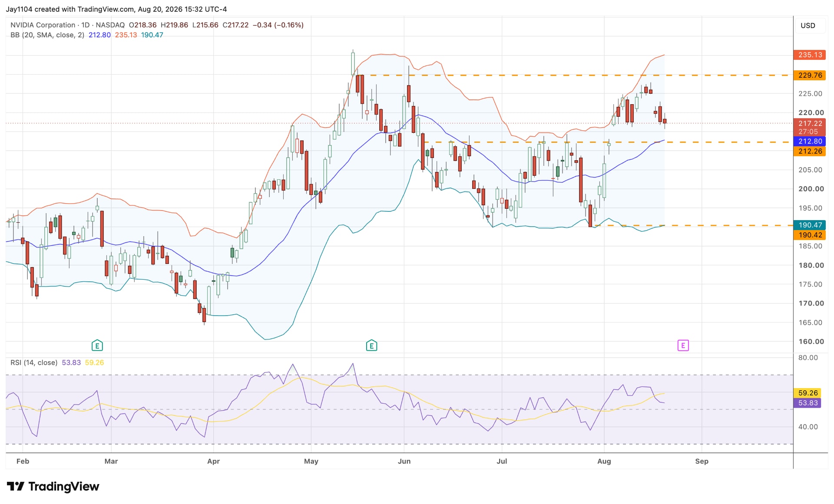834x504 pixels.
Task: Click the 229.76 orange level price tag
Action: point(810,75)
